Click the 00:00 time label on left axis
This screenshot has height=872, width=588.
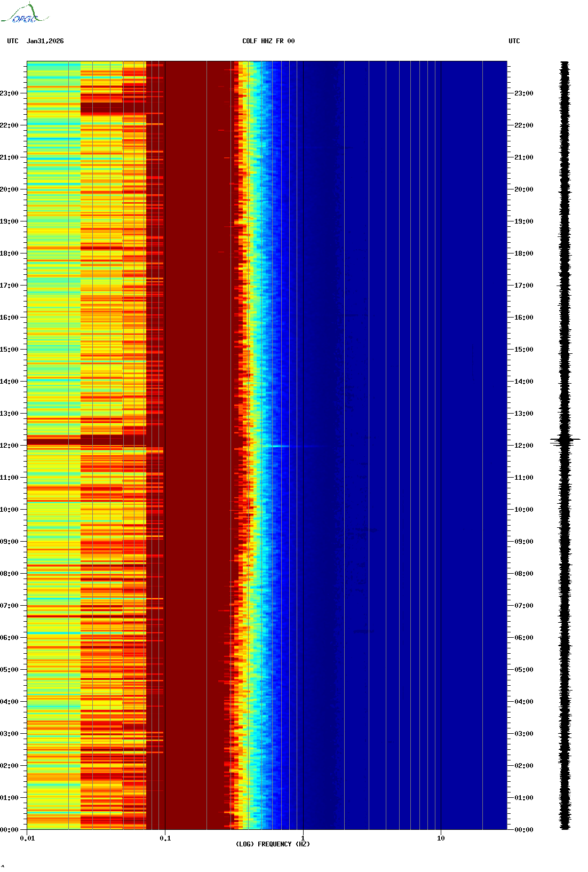tap(9, 830)
